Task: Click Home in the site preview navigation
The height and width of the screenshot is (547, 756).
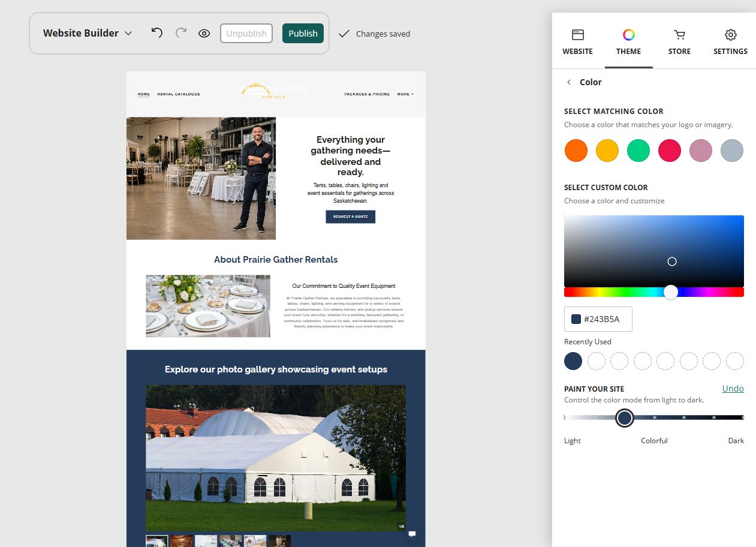Action: tap(144, 94)
